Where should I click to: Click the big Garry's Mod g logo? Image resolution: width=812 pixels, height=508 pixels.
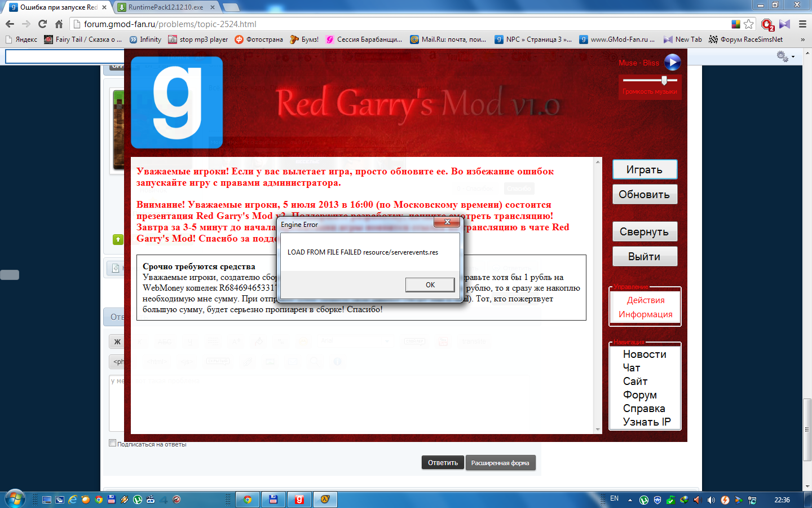coord(177,102)
